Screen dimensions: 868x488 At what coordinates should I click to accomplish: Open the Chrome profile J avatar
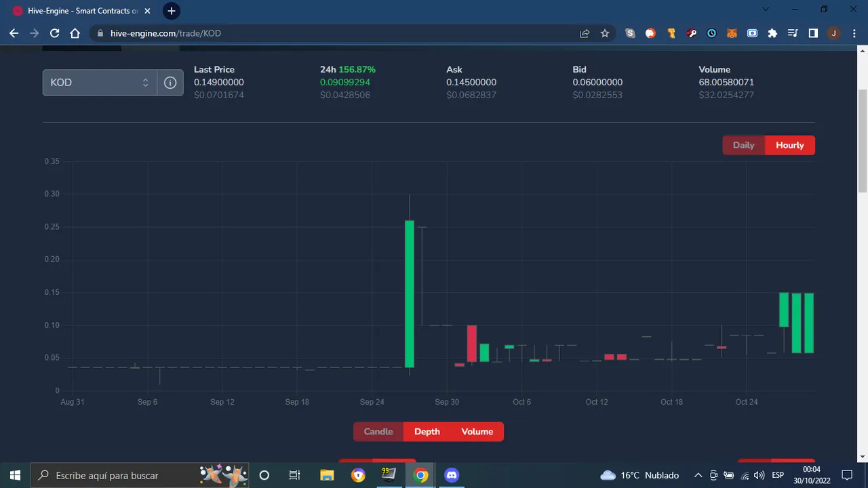coord(833,33)
